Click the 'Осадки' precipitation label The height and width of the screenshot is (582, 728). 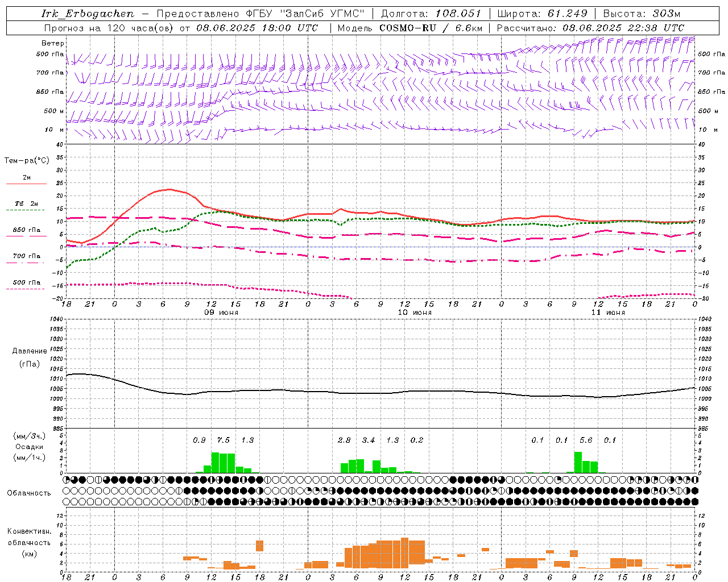pyautogui.click(x=30, y=447)
